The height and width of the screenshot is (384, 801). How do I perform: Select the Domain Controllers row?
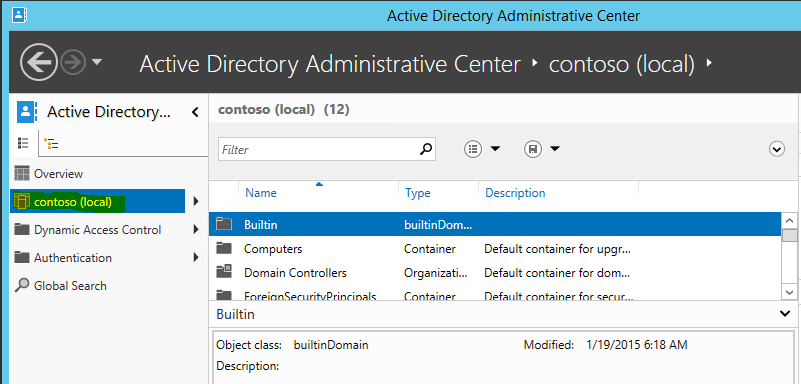tap(495, 273)
